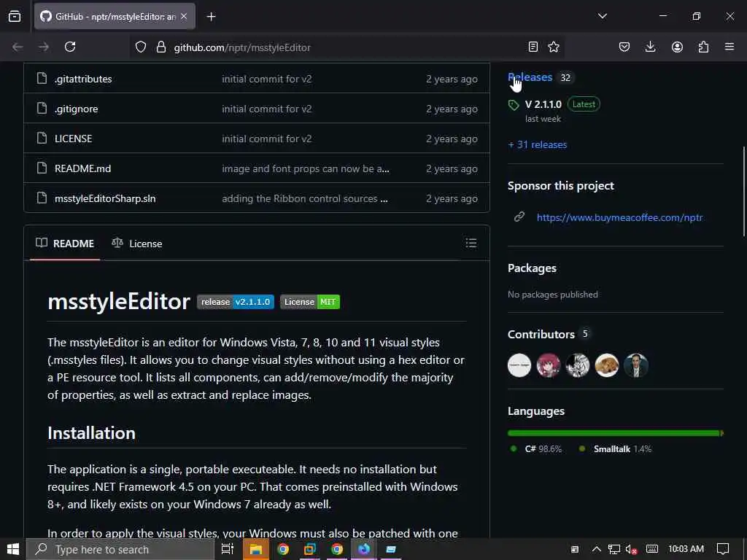Image resolution: width=747 pixels, height=560 pixels.
Task: Open the V 2.1.1.0 latest release
Action: (x=543, y=104)
